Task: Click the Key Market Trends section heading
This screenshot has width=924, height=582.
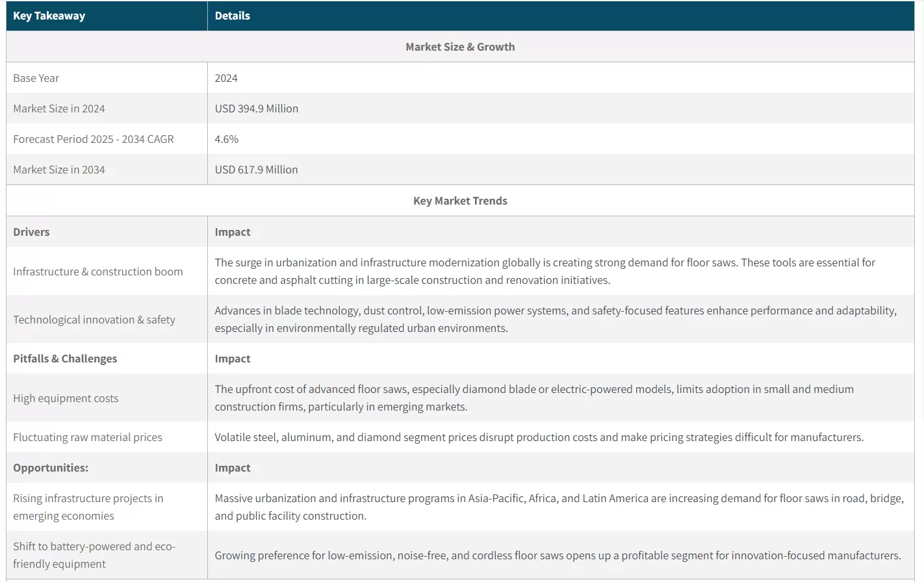Action: click(x=460, y=201)
